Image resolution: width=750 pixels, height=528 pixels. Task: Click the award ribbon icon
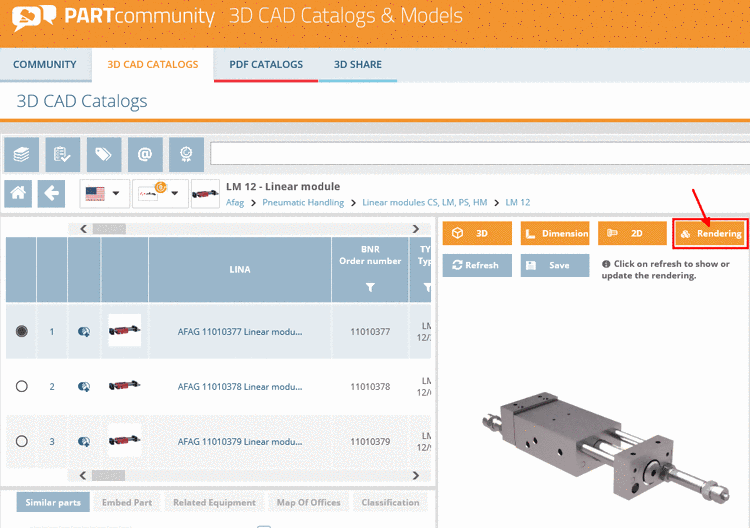(x=186, y=154)
